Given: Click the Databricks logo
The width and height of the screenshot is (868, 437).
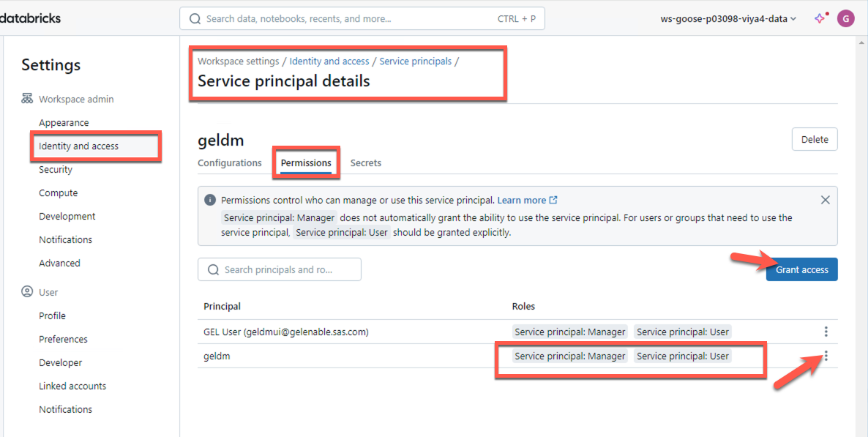Looking at the screenshot, I should (x=30, y=17).
